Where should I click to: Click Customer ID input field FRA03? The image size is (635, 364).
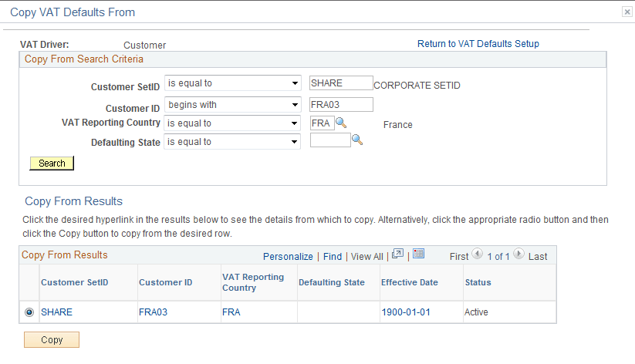point(341,104)
